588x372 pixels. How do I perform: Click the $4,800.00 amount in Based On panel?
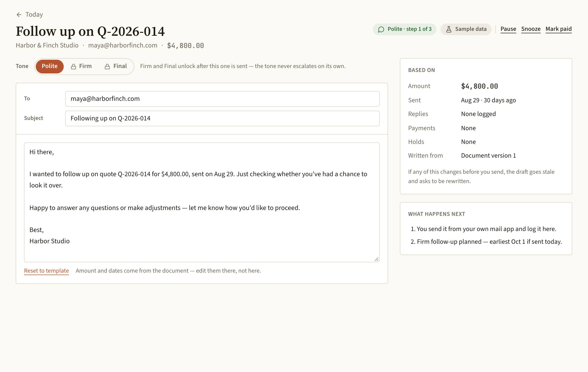pyautogui.click(x=479, y=86)
